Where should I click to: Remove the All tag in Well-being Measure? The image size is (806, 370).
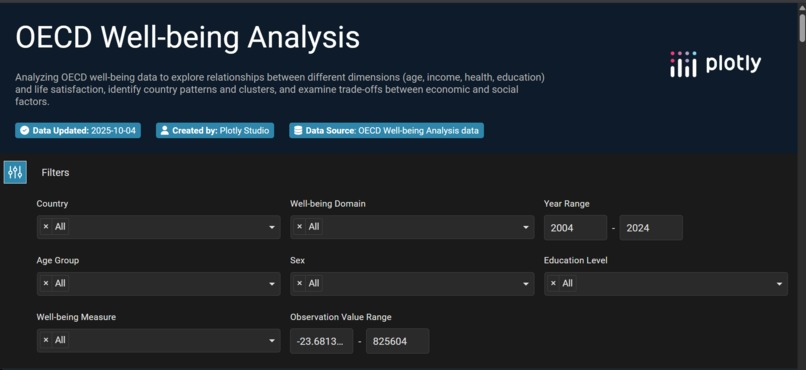(x=46, y=340)
